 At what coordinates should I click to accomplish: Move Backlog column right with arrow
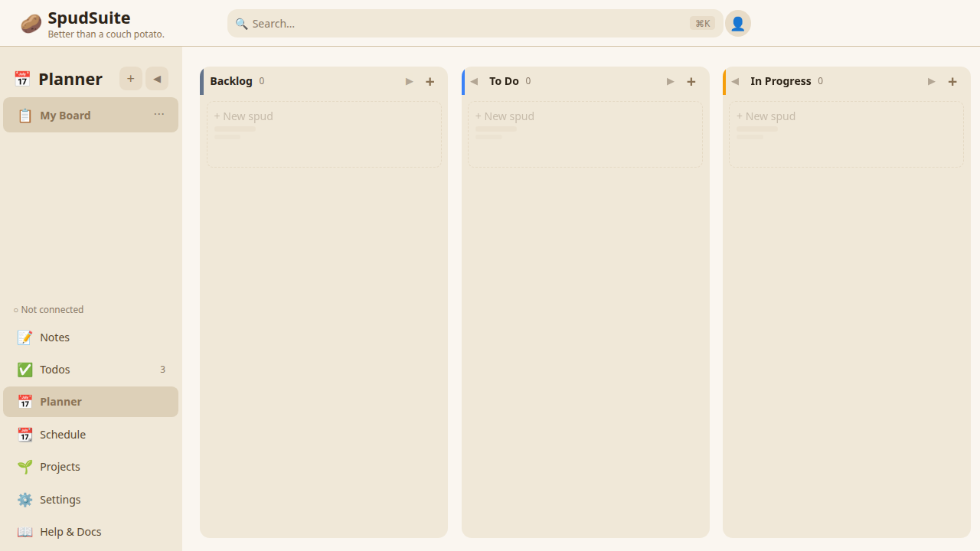click(410, 82)
